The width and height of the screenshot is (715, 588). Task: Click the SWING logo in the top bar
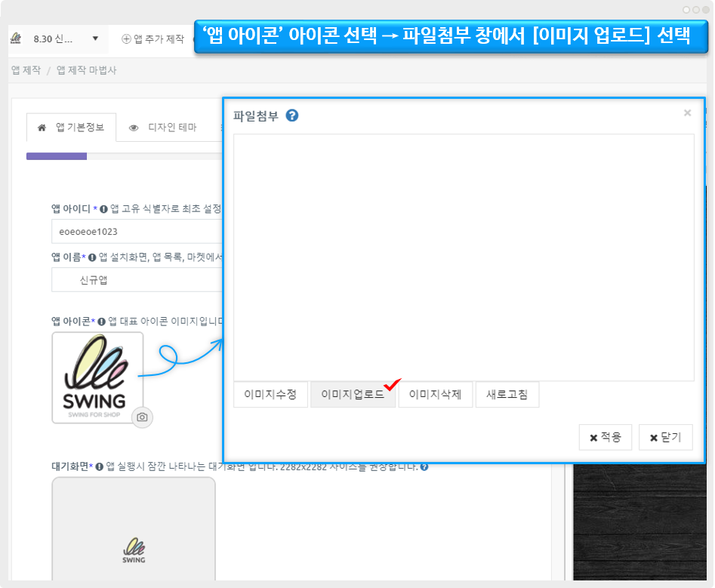tap(16, 38)
